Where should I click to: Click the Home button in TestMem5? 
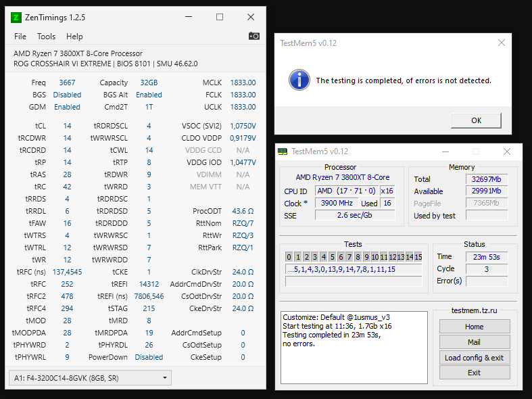pos(475,327)
